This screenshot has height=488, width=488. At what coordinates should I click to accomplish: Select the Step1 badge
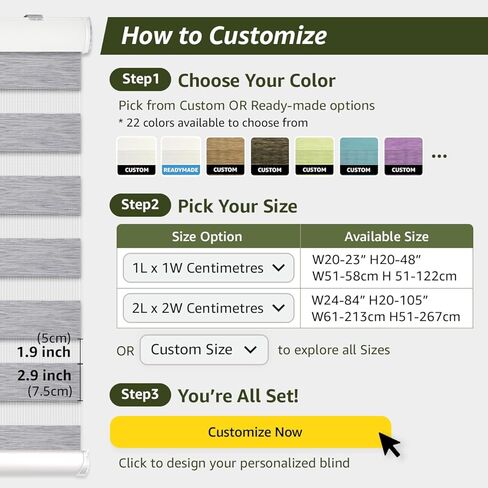coord(140,79)
